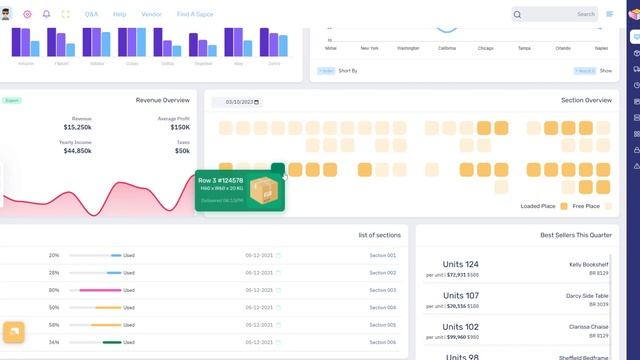Viewport: 640px width, 360px height.
Task: Open the Show result dropdown
Action: tap(584, 71)
